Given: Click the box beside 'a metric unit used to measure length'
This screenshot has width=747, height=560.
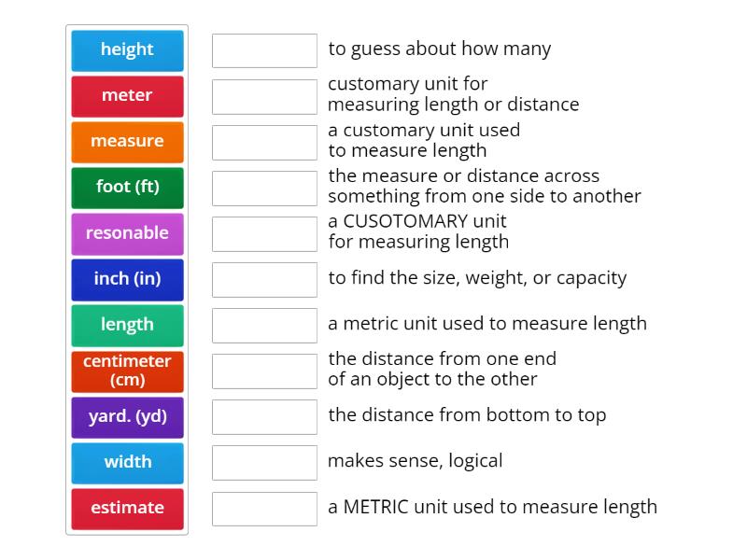Looking at the screenshot, I should (264, 325).
